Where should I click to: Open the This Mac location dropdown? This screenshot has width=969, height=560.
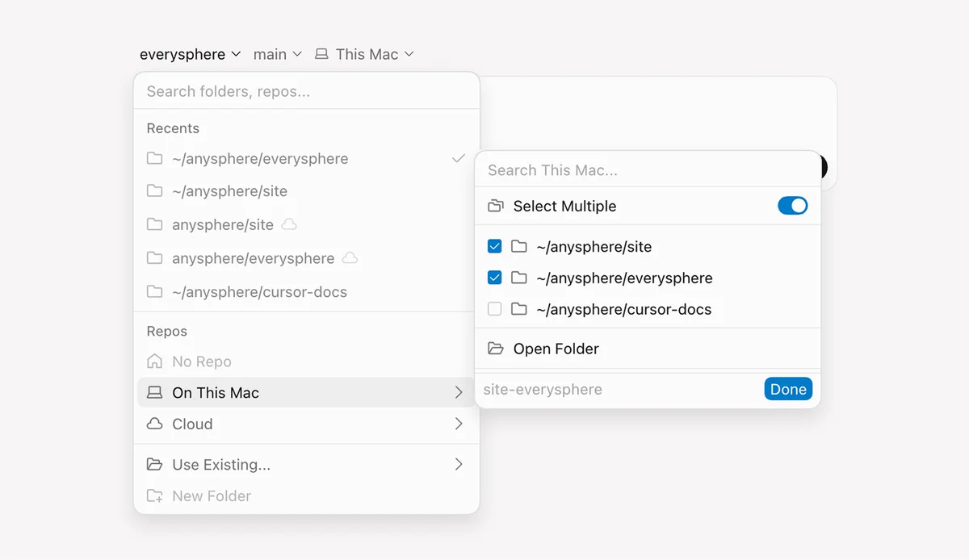364,54
